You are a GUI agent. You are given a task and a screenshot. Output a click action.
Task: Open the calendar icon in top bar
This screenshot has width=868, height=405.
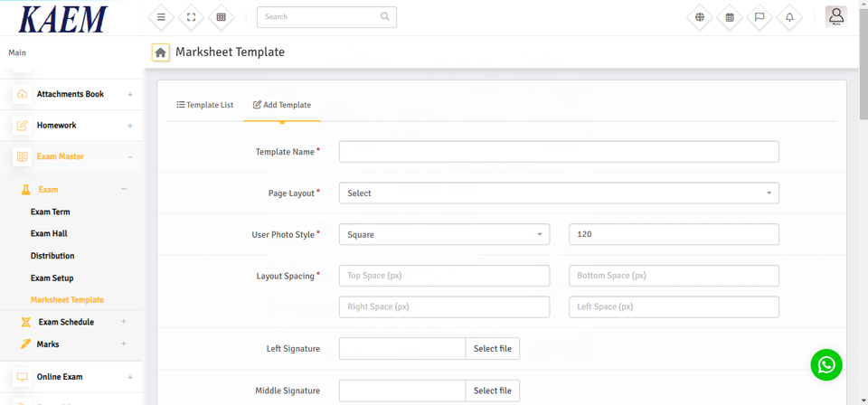coord(730,17)
